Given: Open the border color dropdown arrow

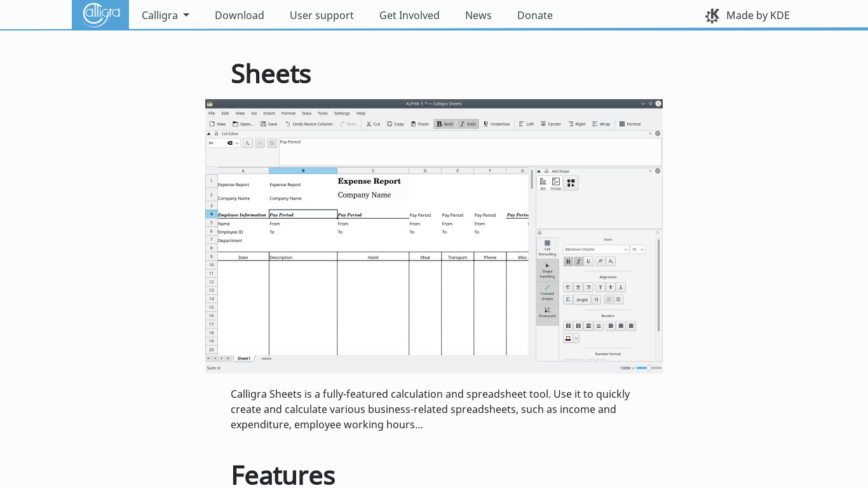Looking at the screenshot, I should click(x=576, y=338).
